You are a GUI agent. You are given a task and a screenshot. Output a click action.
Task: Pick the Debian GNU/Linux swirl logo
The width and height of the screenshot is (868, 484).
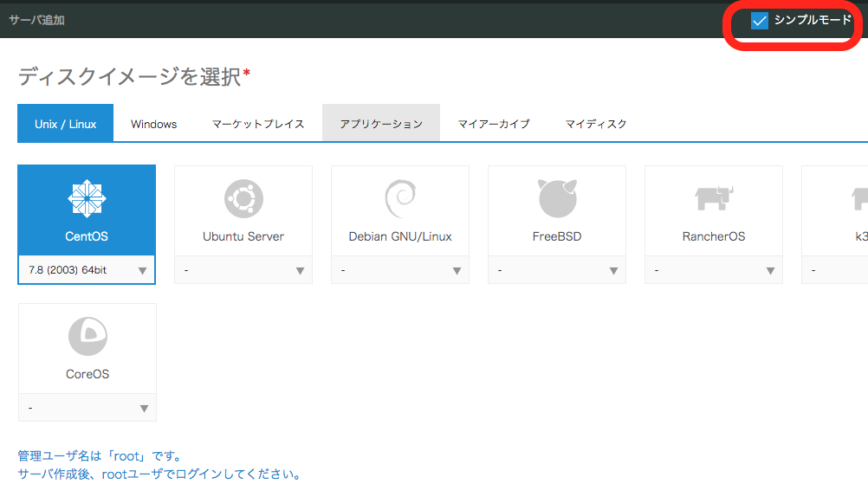tap(400, 198)
